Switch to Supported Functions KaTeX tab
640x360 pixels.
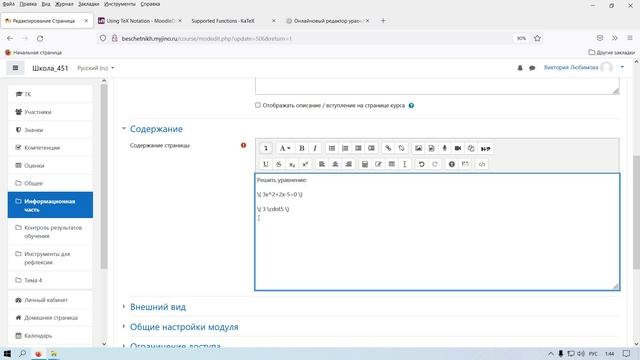pyautogui.click(x=233, y=21)
